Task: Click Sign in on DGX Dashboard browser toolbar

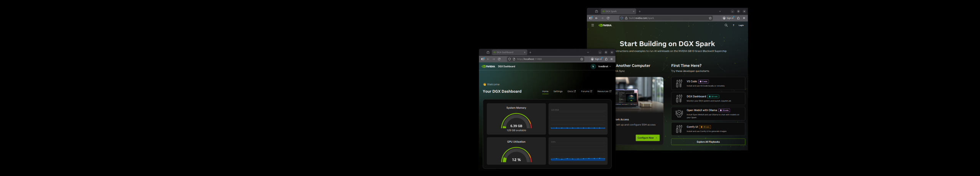Action: [596, 59]
